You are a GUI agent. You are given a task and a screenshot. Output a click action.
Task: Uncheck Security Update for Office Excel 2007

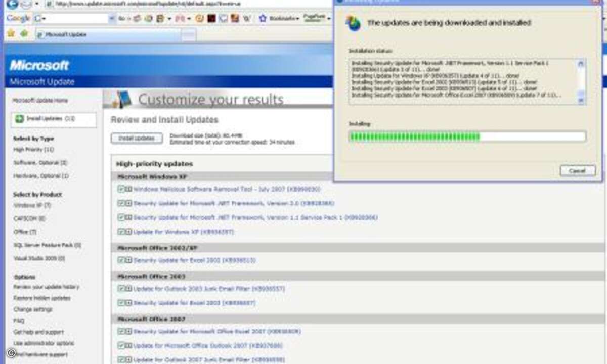(121, 331)
